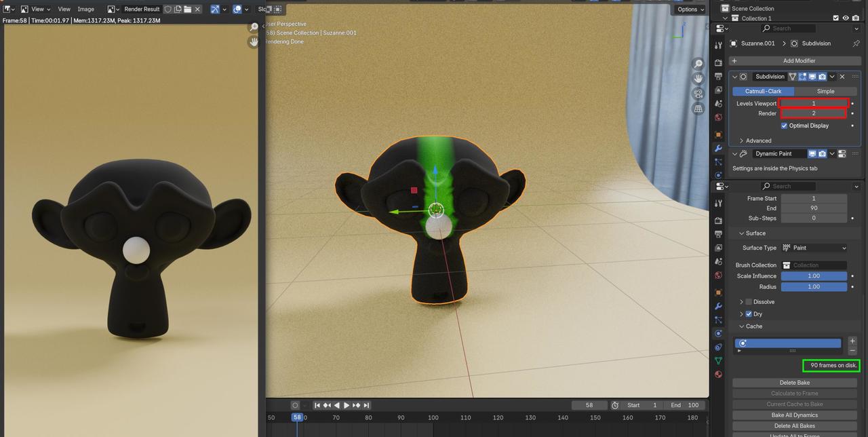
Task: Toggle Subdivision modifier edit mode display
Action: pyautogui.click(x=802, y=77)
